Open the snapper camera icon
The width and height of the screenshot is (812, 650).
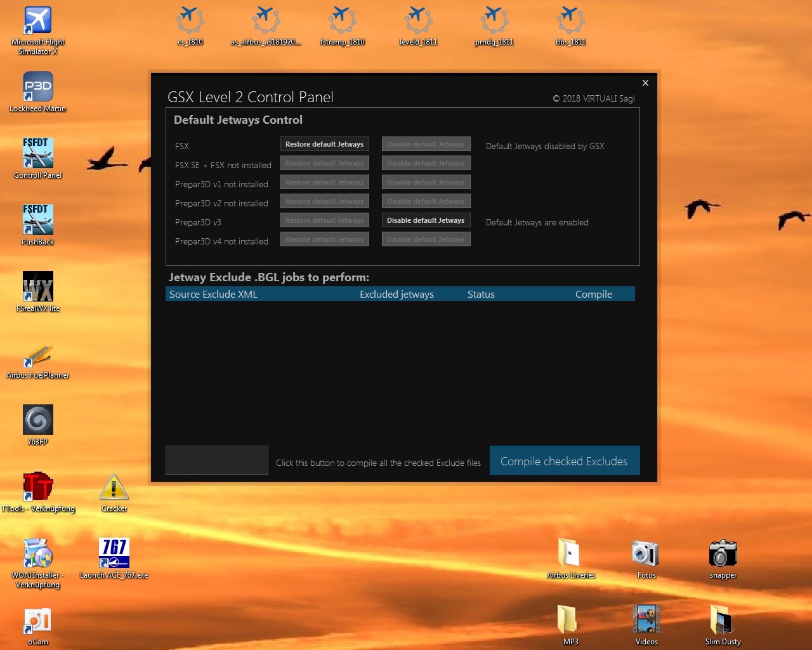[x=723, y=554]
